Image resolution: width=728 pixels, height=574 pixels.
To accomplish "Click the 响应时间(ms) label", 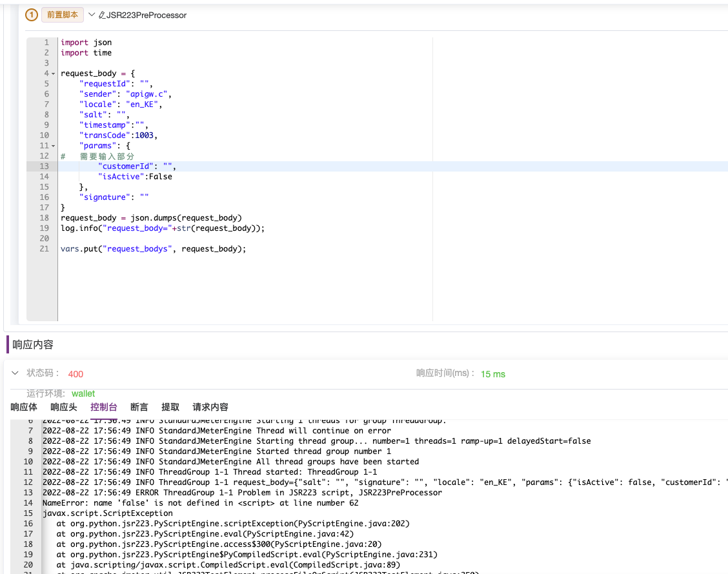I will pyautogui.click(x=445, y=373).
